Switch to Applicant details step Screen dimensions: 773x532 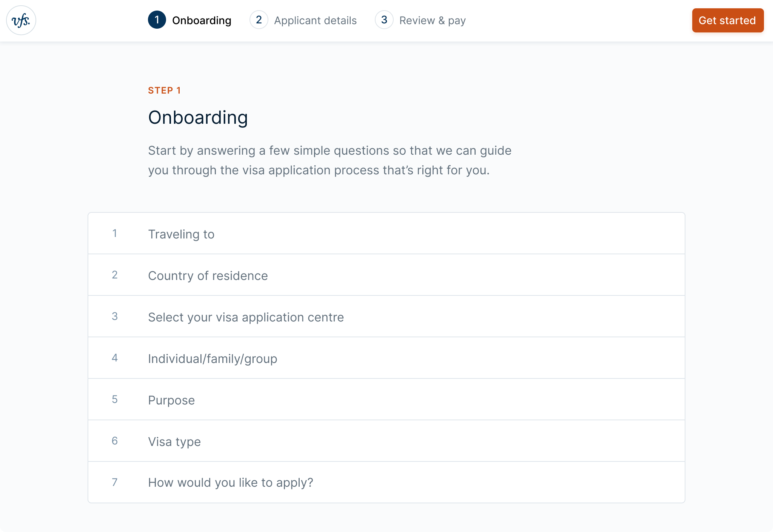[x=315, y=20]
